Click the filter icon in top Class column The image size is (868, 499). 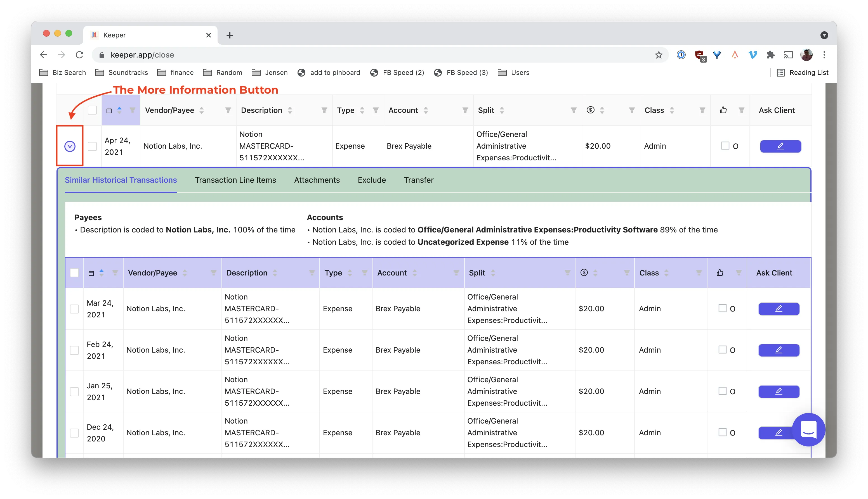coord(702,110)
